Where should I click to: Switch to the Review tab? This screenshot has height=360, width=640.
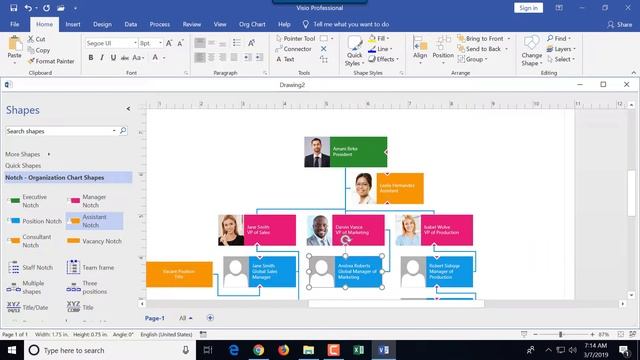(191, 24)
